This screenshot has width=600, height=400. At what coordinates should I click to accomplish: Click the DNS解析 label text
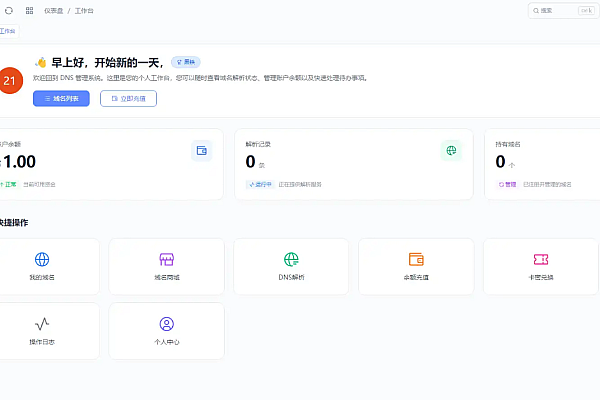[x=291, y=277]
